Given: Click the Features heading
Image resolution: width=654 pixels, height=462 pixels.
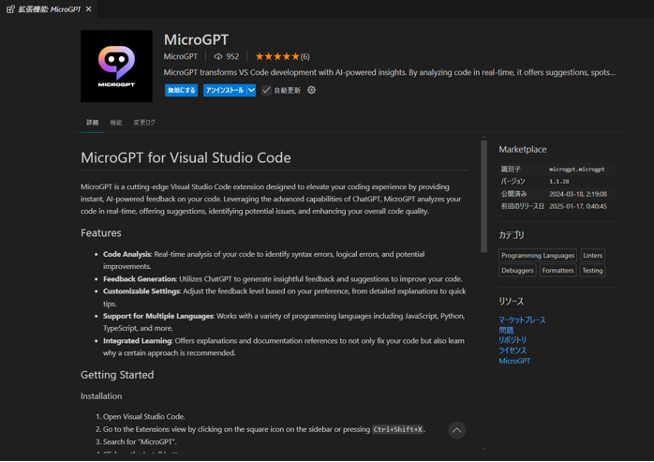Looking at the screenshot, I should pyautogui.click(x=101, y=233).
